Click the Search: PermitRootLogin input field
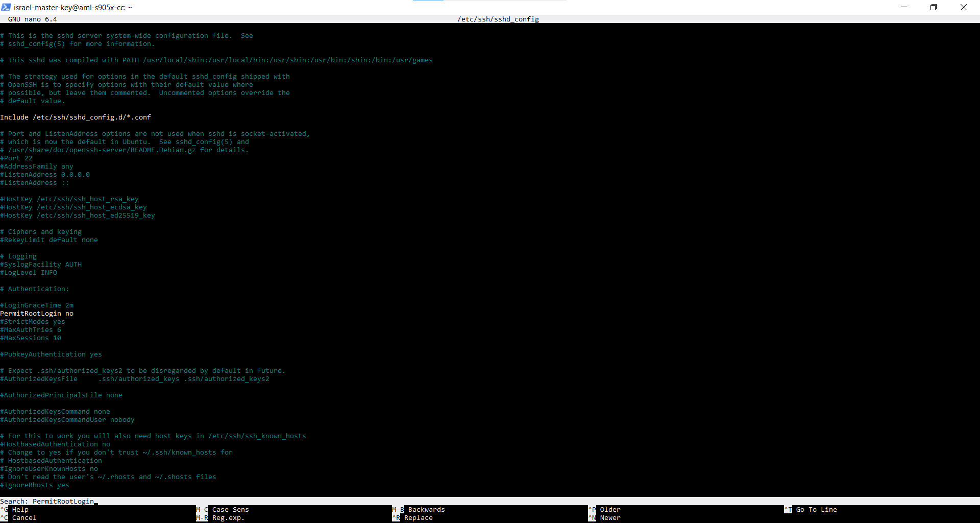The width and height of the screenshot is (980, 523). 490,501
